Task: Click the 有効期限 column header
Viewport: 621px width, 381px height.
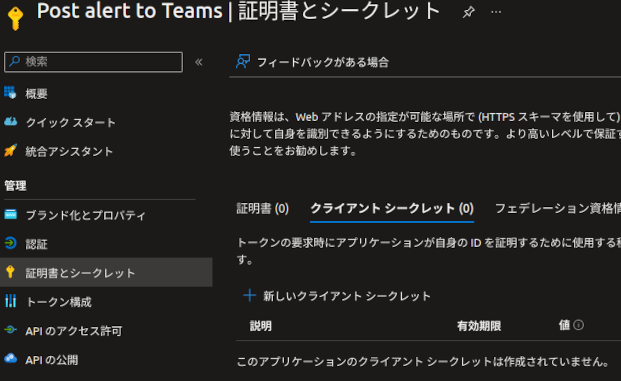Action: click(479, 326)
